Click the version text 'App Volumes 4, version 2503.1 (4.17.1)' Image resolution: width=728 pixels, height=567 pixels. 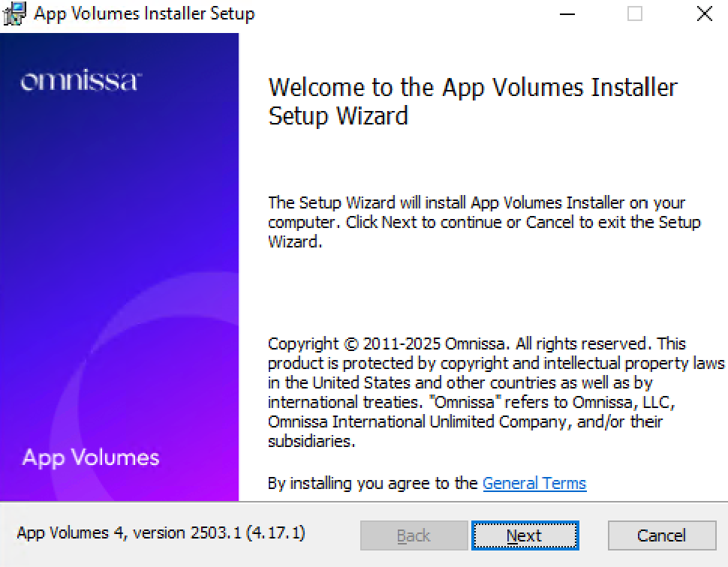(x=161, y=532)
